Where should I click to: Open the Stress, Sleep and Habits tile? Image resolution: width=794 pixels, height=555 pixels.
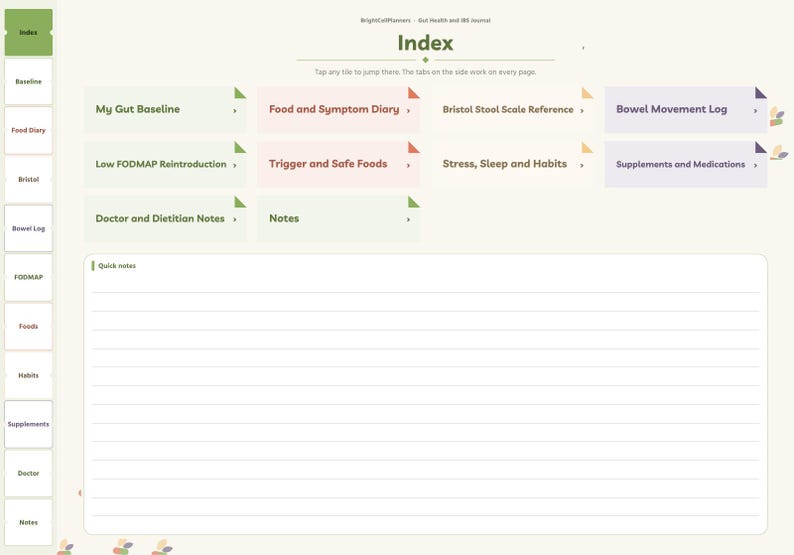pyautogui.click(x=512, y=164)
